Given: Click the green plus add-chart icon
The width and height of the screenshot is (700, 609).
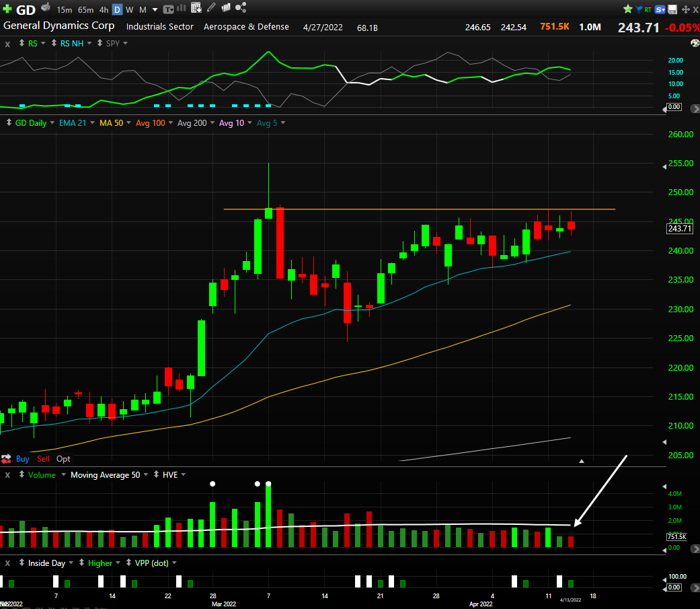Looking at the screenshot, I should pyautogui.click(x=7, y=9).
